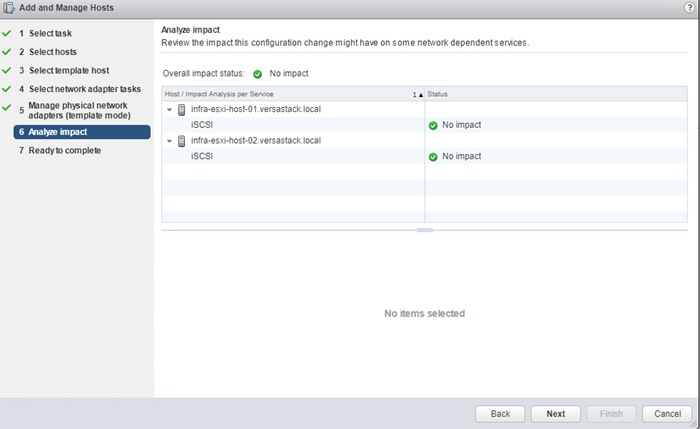The width and height of the screenshot is (700, 429).
Task: Click the checkmark beside Select template host
Action: 7,71
